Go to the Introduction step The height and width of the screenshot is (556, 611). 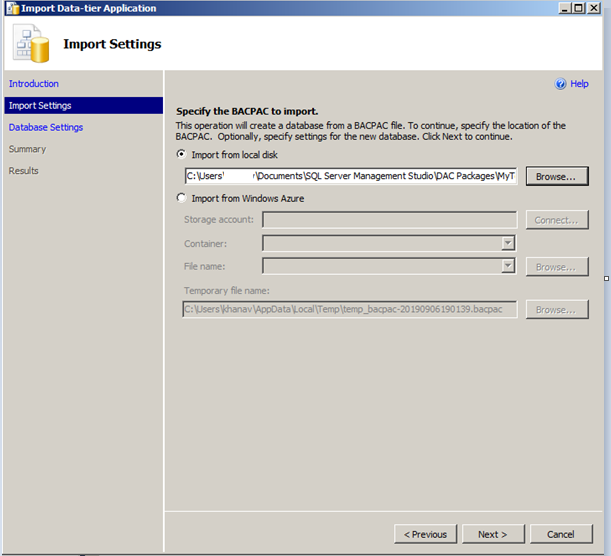coord(34,84)
